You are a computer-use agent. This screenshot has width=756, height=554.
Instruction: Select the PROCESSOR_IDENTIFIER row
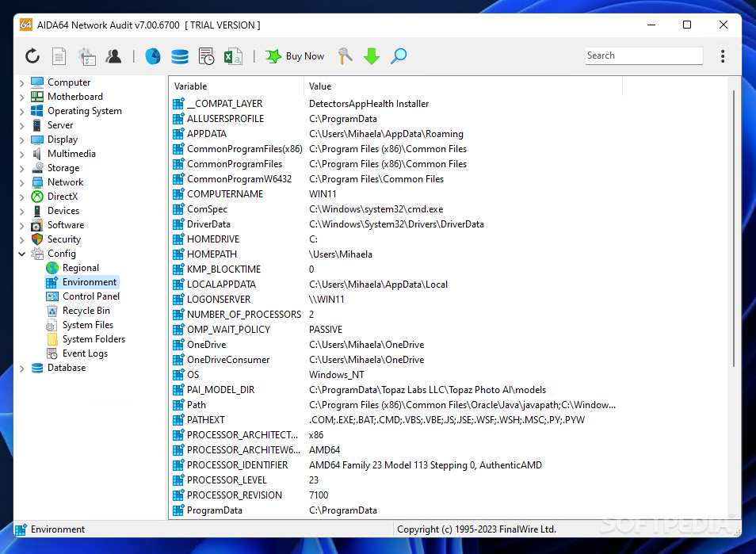point(397,464)
